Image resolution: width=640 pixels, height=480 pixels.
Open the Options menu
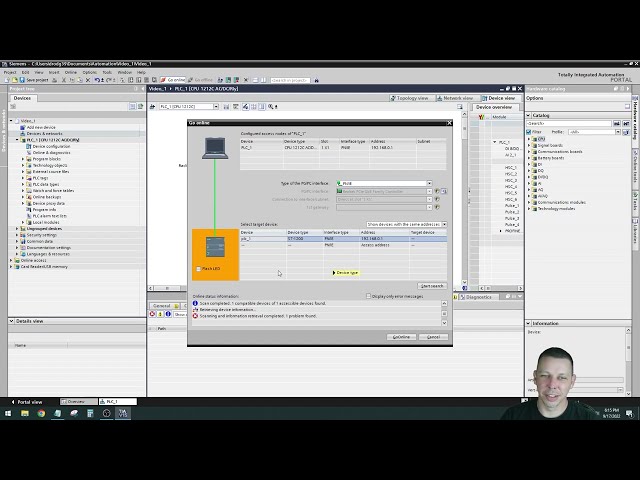tap(90, 72)
